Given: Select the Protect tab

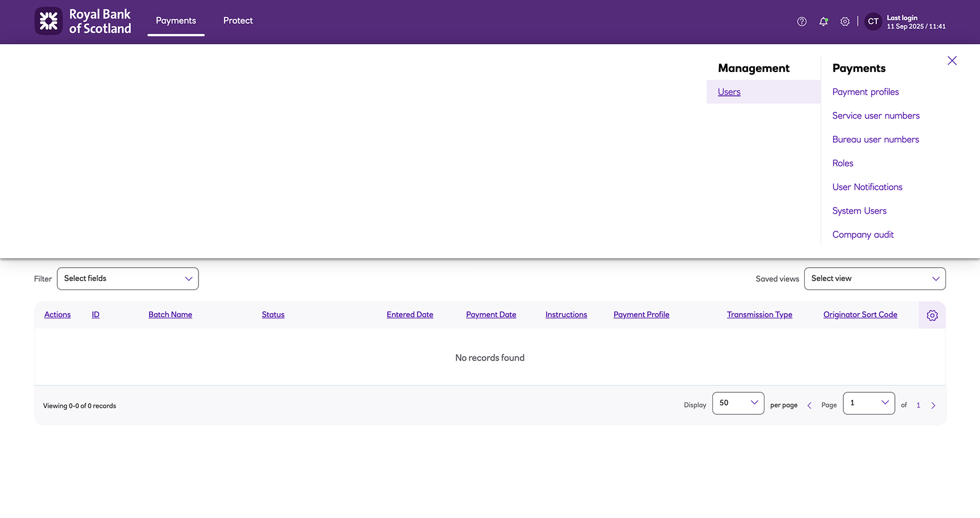Looking at the screenshot, I should tap(238, 20).
